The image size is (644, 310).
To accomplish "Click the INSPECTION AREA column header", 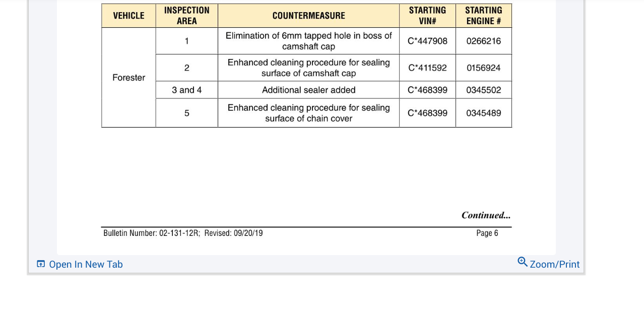I will pyautogui.click(x=186, y=16).
